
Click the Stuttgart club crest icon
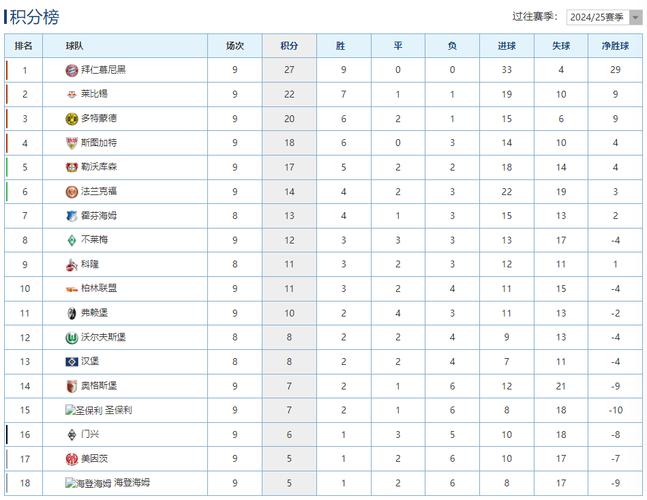72,143
